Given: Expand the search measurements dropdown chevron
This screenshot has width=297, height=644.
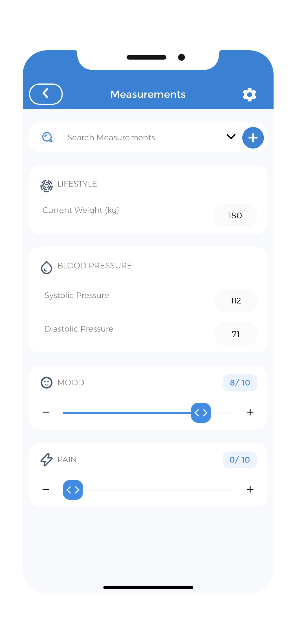Looking at the screenshot, I should coord(231,137).
